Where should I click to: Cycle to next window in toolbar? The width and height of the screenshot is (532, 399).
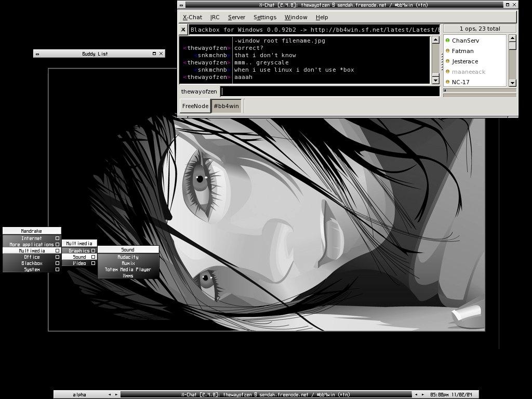pos(423,395)
